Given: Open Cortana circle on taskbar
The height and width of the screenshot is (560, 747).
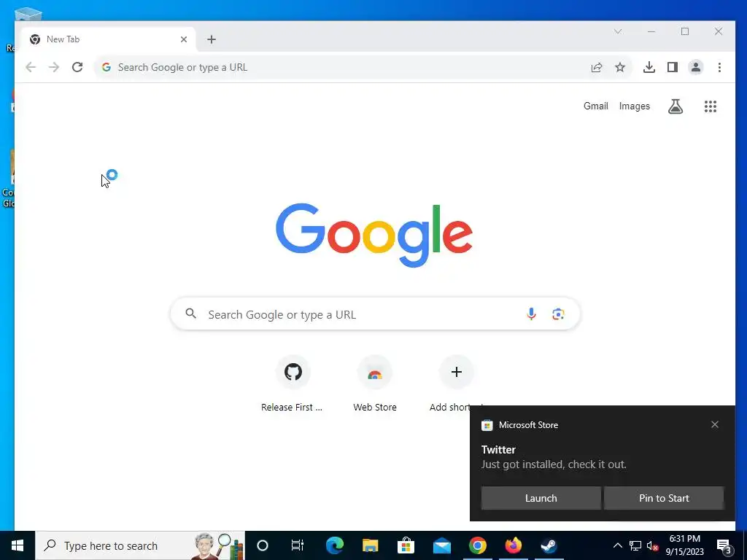Looking at the screenshot, I should coord(263,545).
